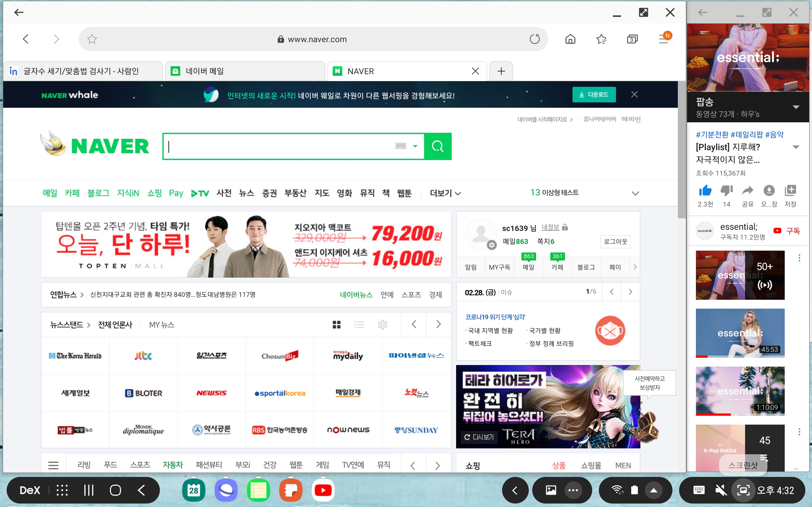Click the green Naver search magnifier button
Viewport: 812px width, 507px height.
pyautogui.click(x=437, y=146)
